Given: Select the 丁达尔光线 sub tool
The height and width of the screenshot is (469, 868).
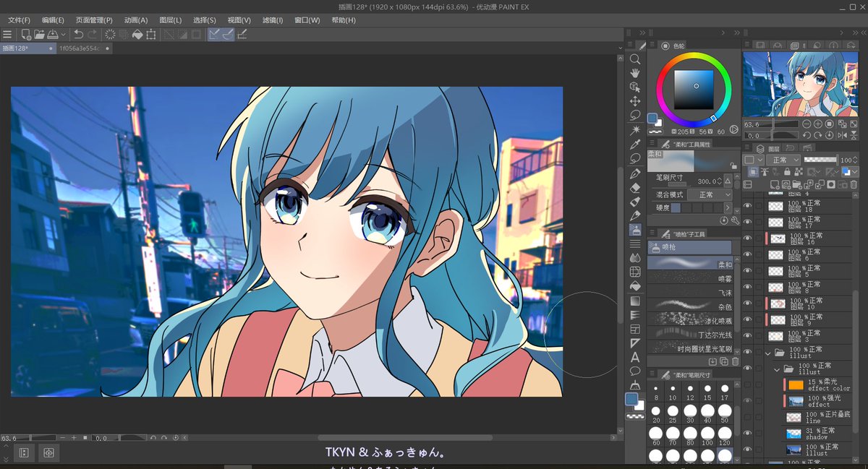Looking at the screenshot, I should (x=689, y=333).
